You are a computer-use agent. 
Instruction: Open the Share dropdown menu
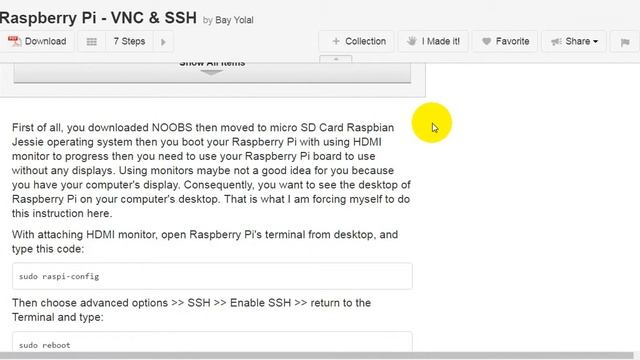(574, 41)
